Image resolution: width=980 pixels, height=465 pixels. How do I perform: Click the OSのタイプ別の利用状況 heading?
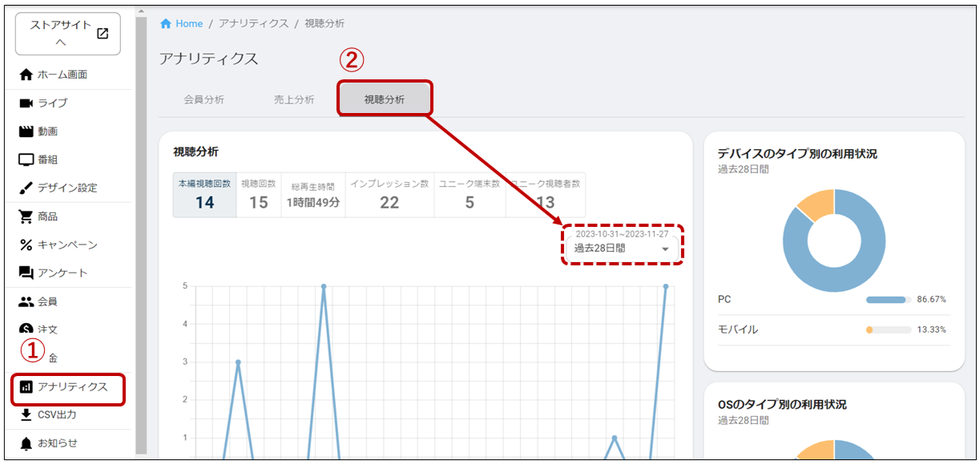pyautogui.click(x=782, y=405)
